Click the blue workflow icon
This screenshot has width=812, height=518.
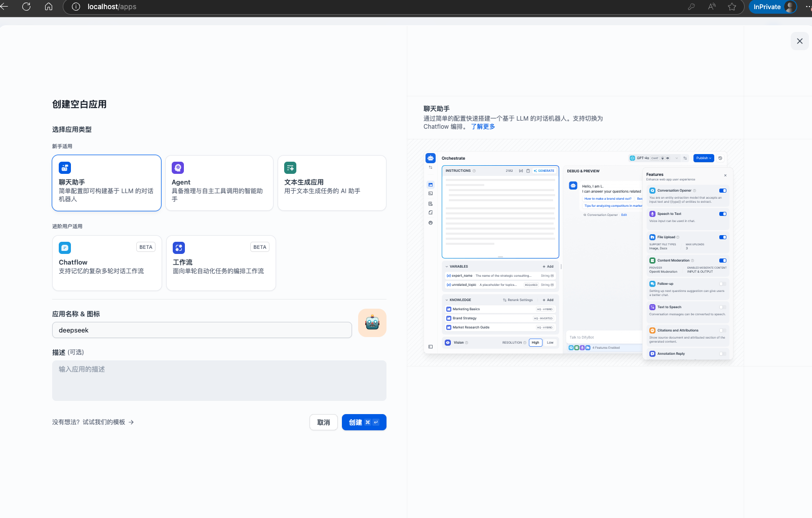(179, 248)
